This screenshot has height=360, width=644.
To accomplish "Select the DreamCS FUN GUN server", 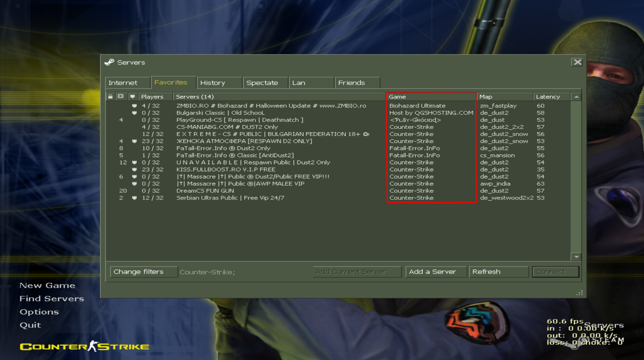I will (x=338, y=191).
